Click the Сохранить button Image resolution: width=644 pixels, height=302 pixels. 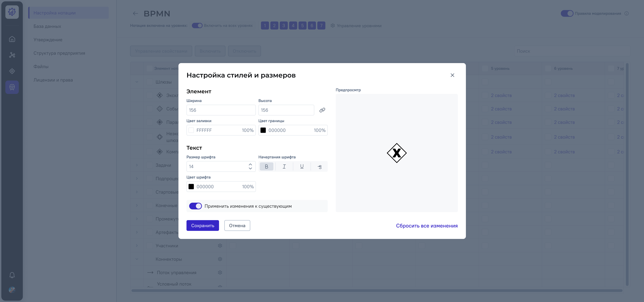click(x=202, y=225)
